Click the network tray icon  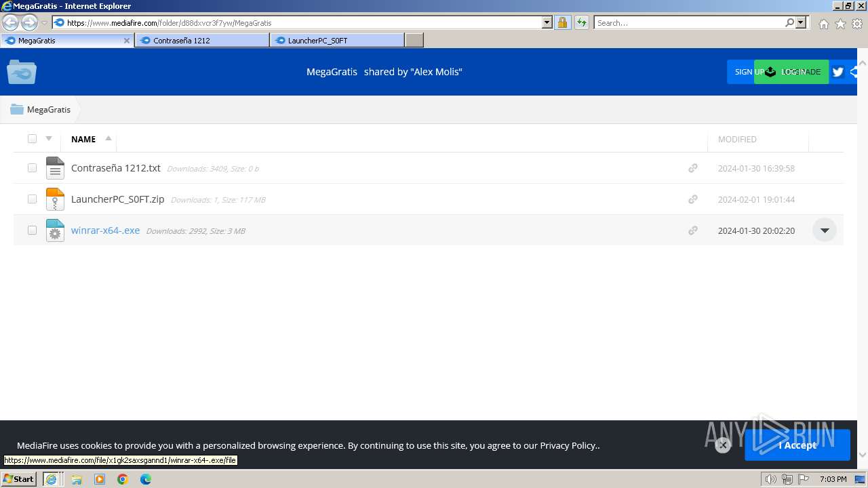pos(787,479)
